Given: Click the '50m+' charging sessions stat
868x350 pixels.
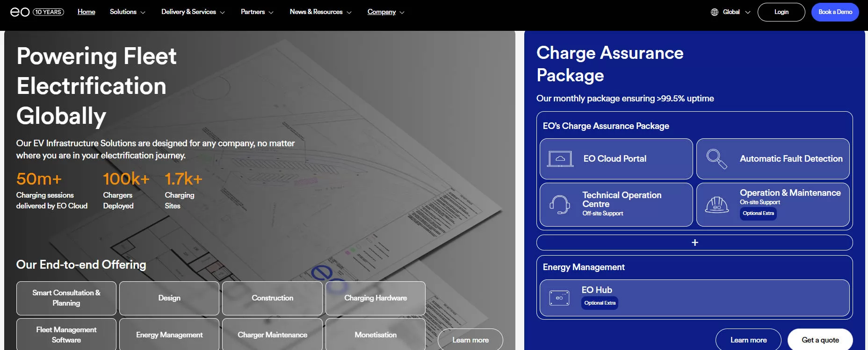Looking at the screenshot, I should [x=39, y=179].
